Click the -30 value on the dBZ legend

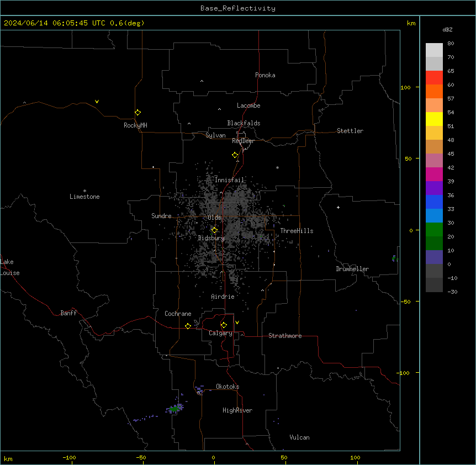(x=452, y=292)
